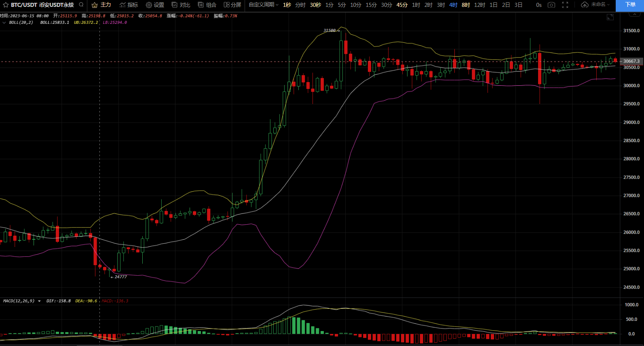Take a chart screenshot with the camera icon
644x346 pixels.
551,5
